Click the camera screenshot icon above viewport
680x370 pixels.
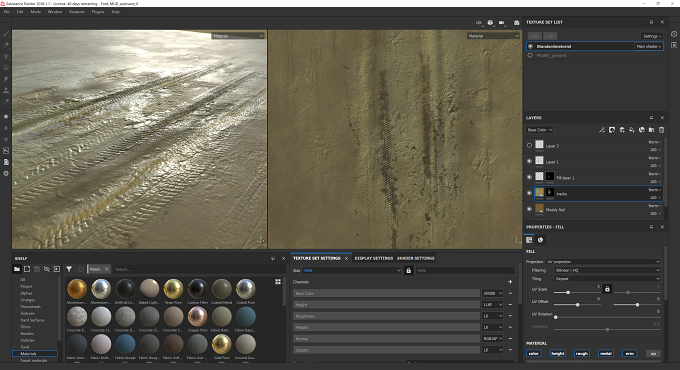coord(517,23)
